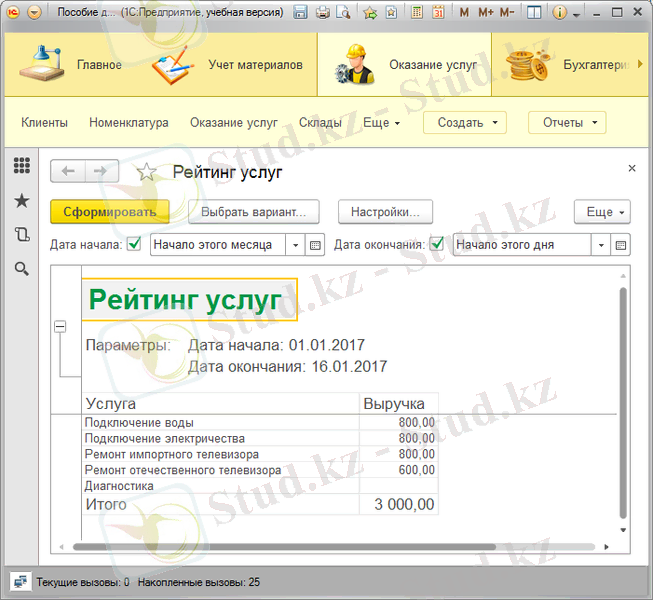Open calendar picker for Дата начала
Screen dimensions: 653x600
coord(315,245)
